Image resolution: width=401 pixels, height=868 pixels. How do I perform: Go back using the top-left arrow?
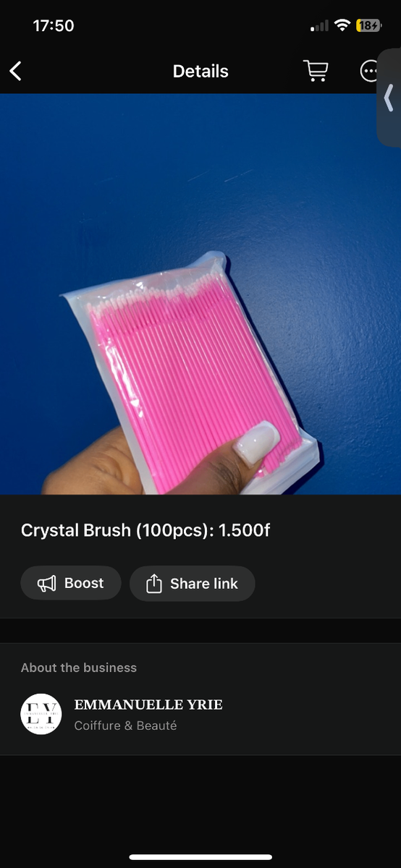coord(15,71)
